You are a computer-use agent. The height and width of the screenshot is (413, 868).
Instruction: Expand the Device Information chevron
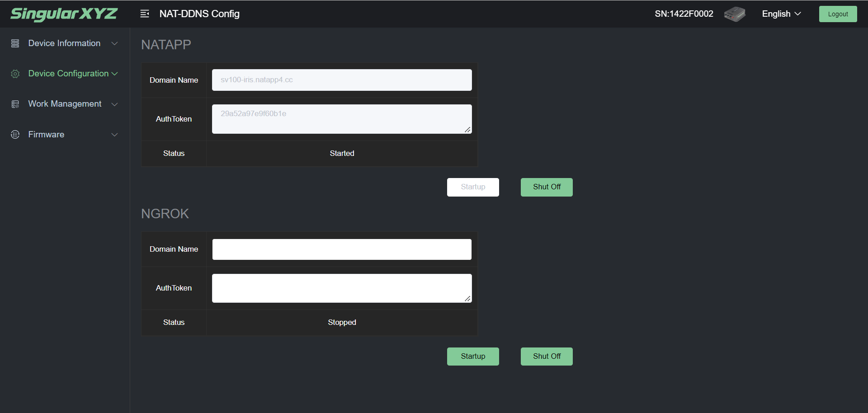click(x=115, y=43)
